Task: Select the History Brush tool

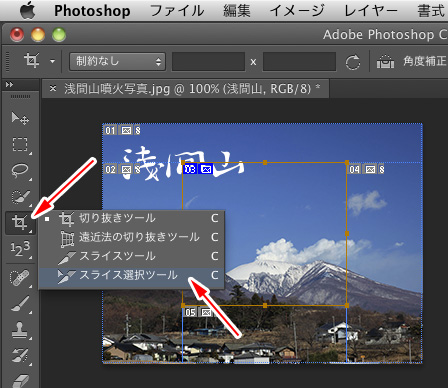Action: coord(20,355)
